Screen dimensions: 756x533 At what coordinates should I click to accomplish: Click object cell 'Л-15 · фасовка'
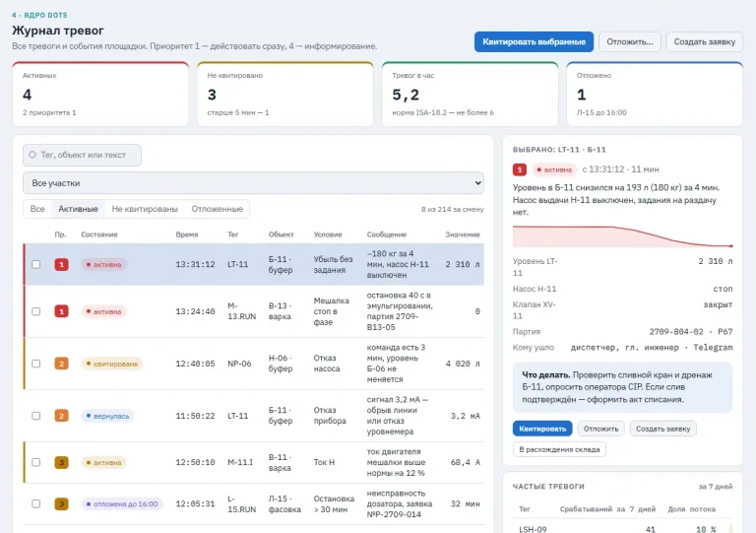point(284,504)
